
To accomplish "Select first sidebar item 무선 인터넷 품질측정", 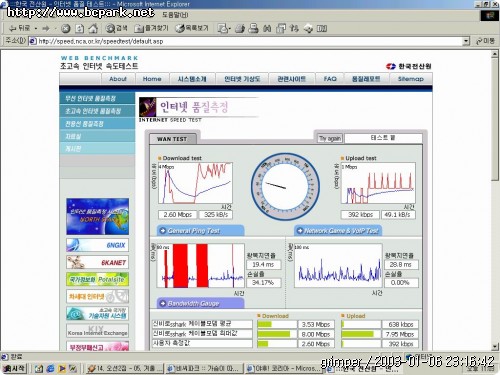I will (97, 98).
